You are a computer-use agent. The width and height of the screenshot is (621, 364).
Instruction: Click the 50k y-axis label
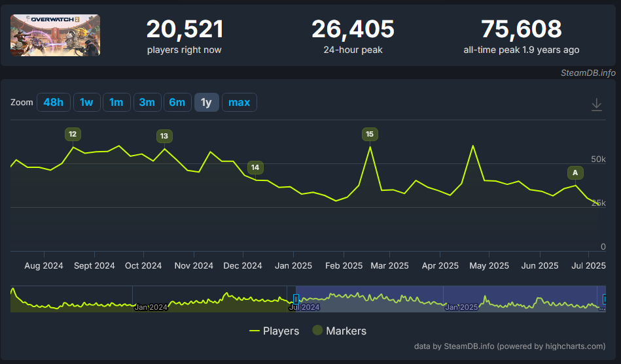coord(599,159)
